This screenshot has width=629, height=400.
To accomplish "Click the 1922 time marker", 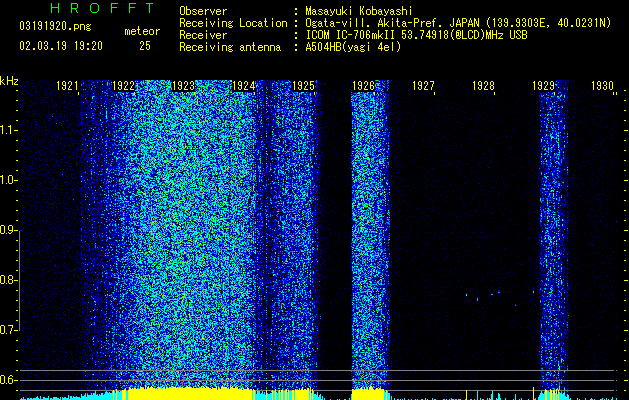I will coord(123,86).
